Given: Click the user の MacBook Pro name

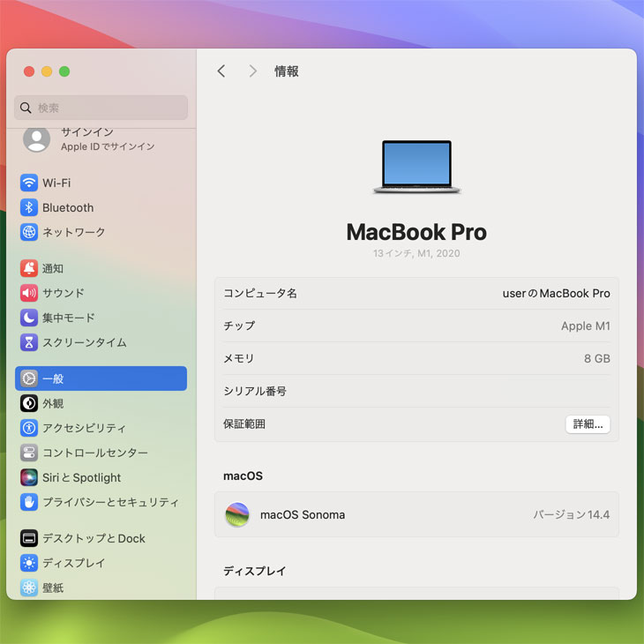Looking at the screenshot, I should click(556, 293).
